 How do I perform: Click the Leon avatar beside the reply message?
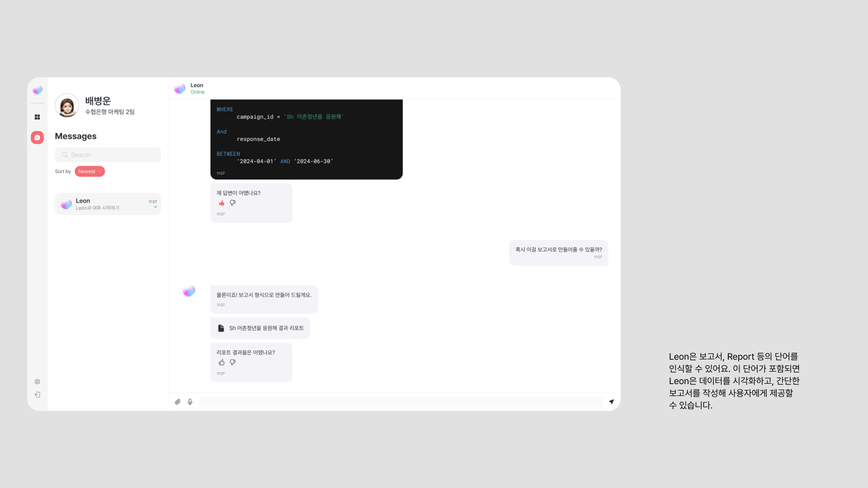189,291
